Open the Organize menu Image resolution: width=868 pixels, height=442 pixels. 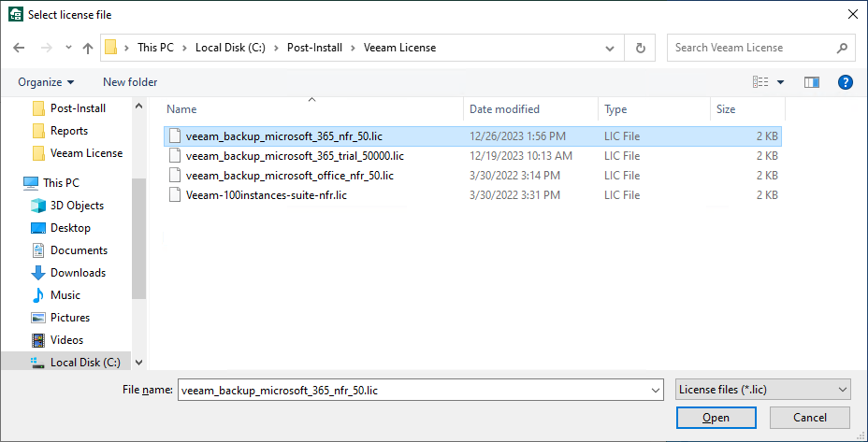click(x=46, y=82)
